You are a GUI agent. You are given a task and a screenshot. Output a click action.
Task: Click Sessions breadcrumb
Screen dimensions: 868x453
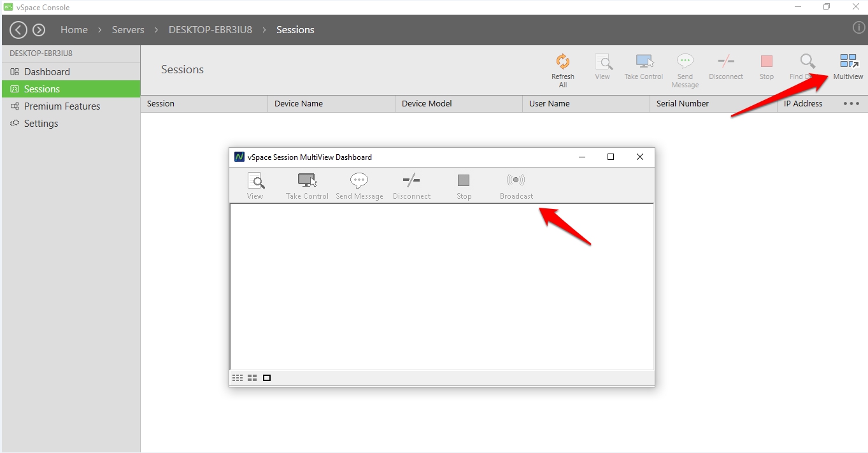click(x=295, y=29)
